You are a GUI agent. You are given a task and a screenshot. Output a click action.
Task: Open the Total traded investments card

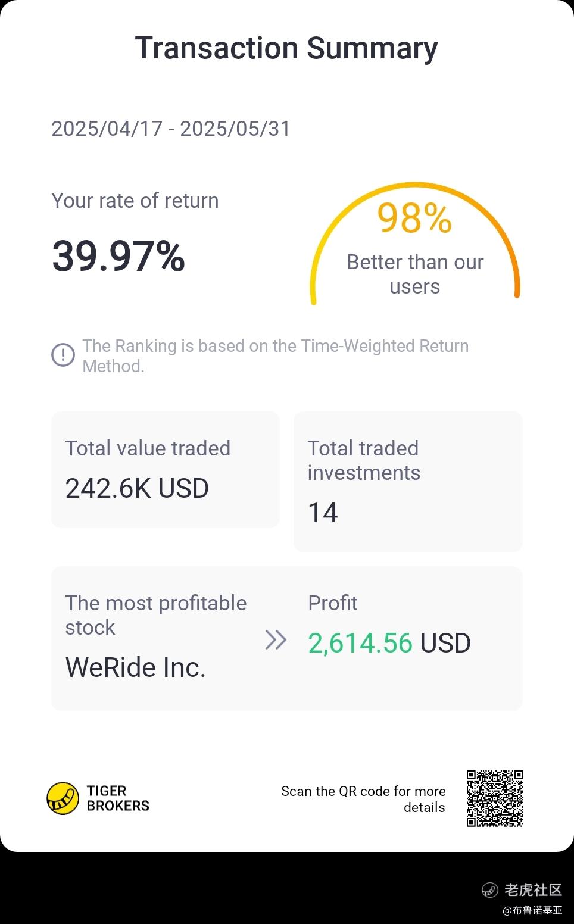(408, 482)
